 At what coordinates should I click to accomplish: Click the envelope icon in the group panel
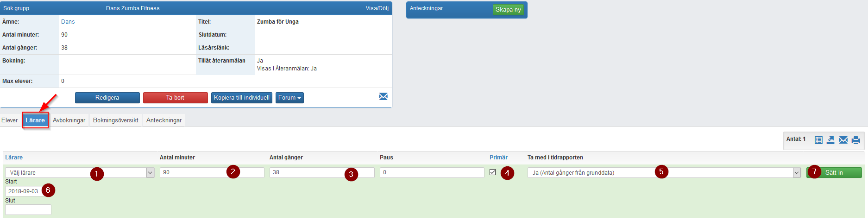(x=384, y=96)
